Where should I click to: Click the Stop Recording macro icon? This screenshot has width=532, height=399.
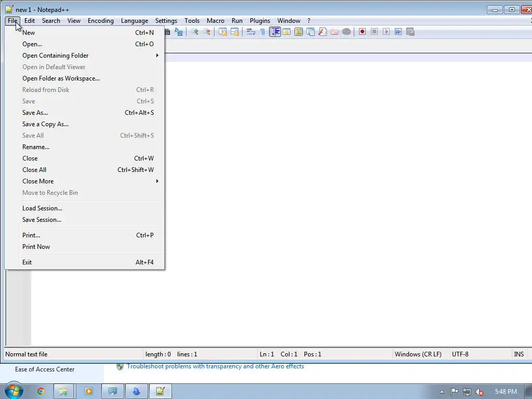tap(374, 32)
